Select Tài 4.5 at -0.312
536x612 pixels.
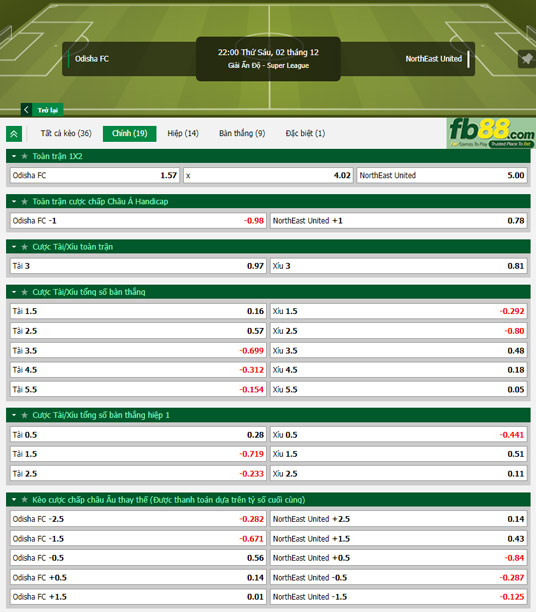138,370
